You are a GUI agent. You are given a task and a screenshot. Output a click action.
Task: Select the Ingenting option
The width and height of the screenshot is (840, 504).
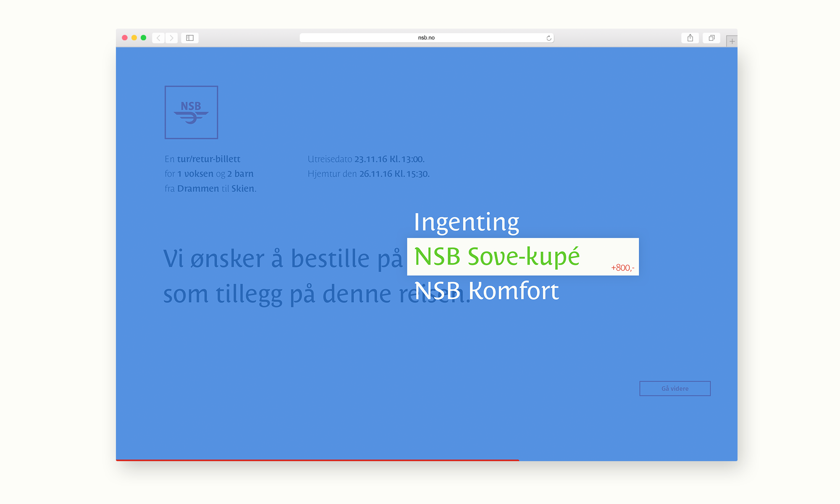click(466, 222)
